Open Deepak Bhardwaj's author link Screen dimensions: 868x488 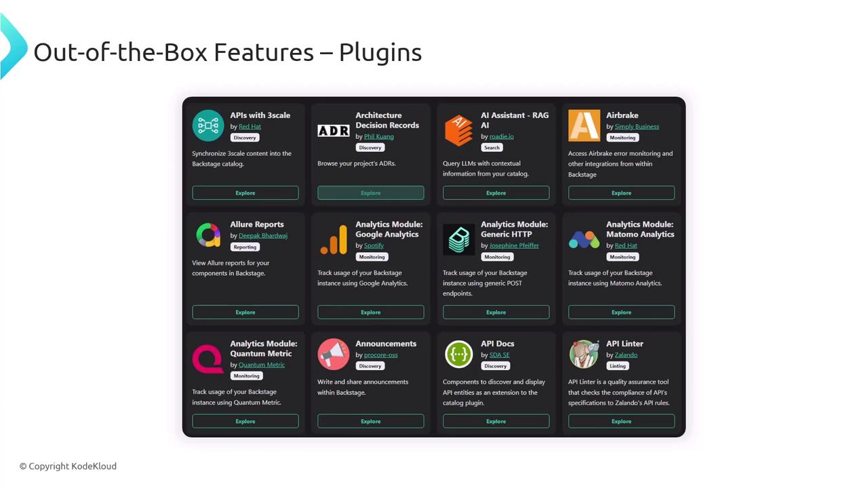[x=263, y=236]
